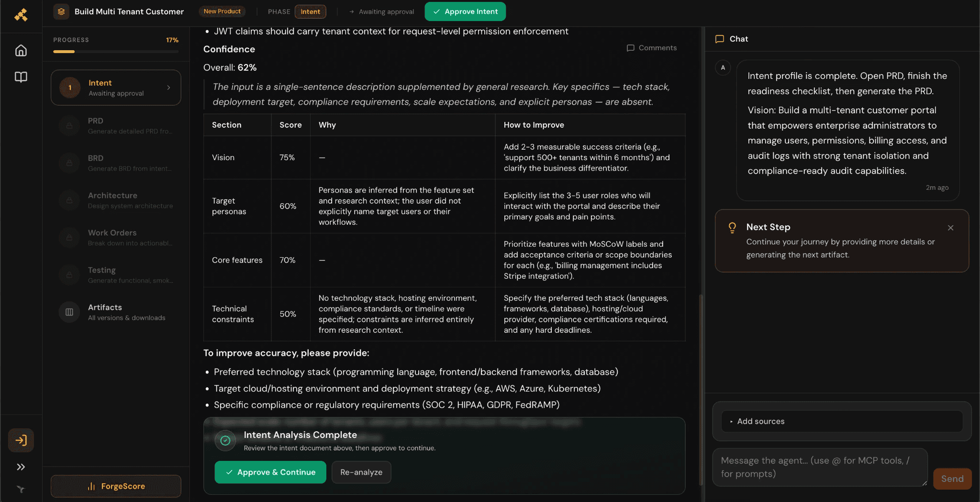This screenshot has width=980, height=502.
Task: Click the Build Multi Tenant Customer title
Action: pyautogui.click(x=129, y=11)
